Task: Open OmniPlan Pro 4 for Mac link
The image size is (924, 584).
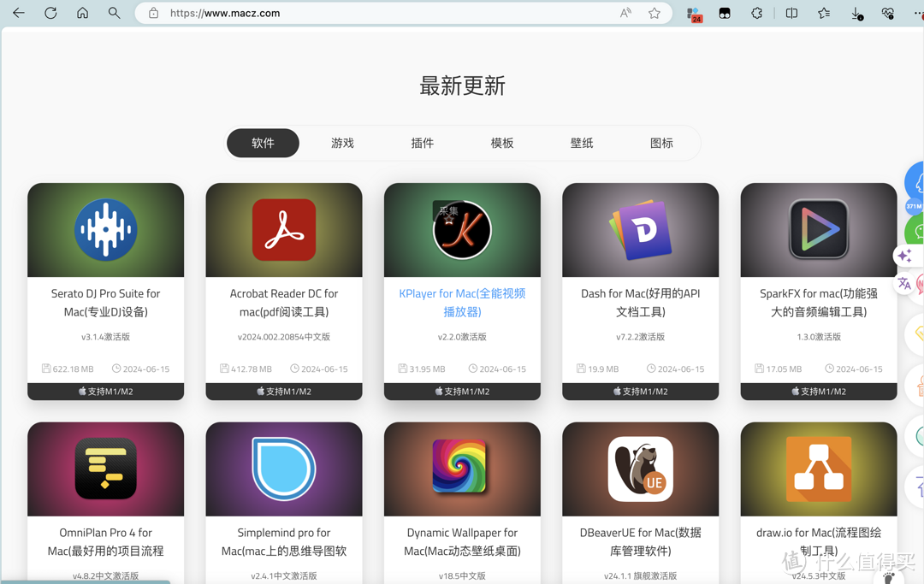Action: [106, 541]
